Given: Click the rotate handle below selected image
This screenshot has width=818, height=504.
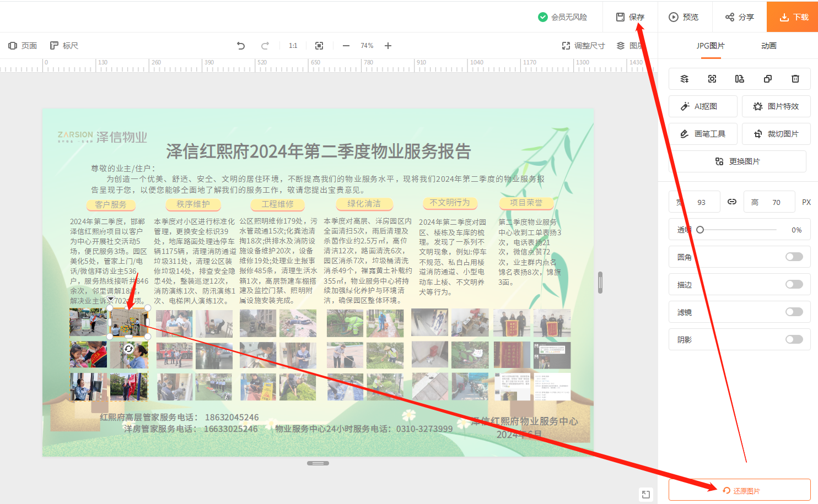Looking at the screenshot, I should click(x=128, y=348).
